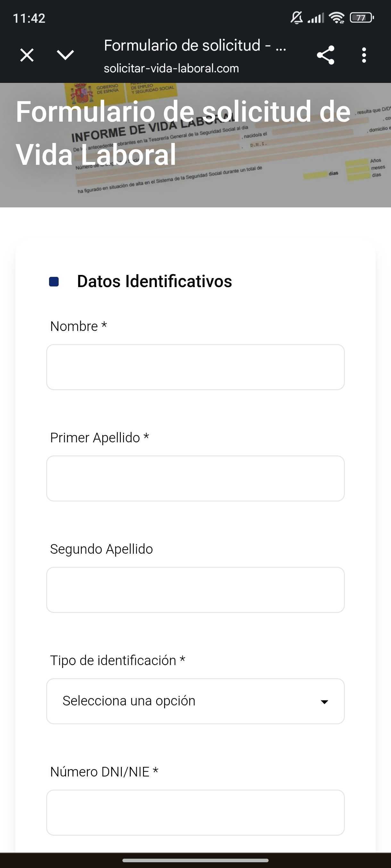Tap the page title in browser toolbar

click(x=195, y=45)
